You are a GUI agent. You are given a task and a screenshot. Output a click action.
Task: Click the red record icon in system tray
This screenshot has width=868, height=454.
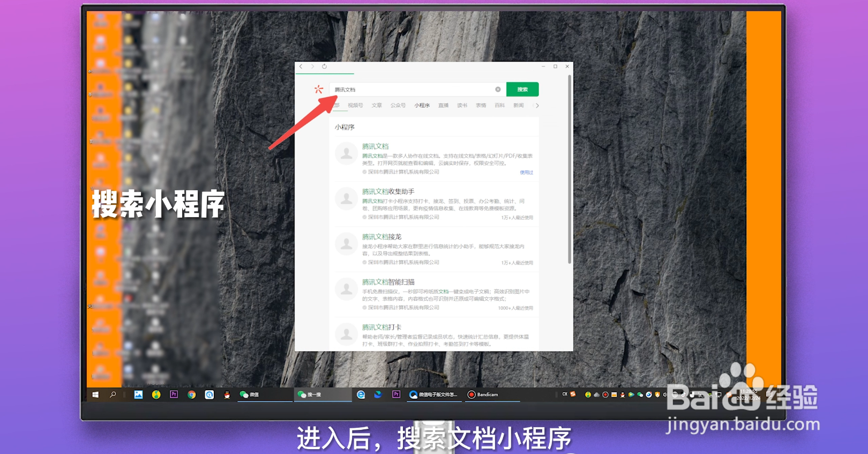click(x=605, y=395)
